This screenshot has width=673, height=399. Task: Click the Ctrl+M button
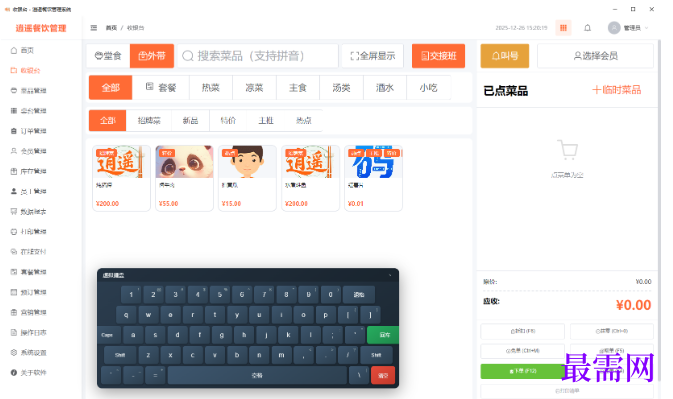coord(522,351)
